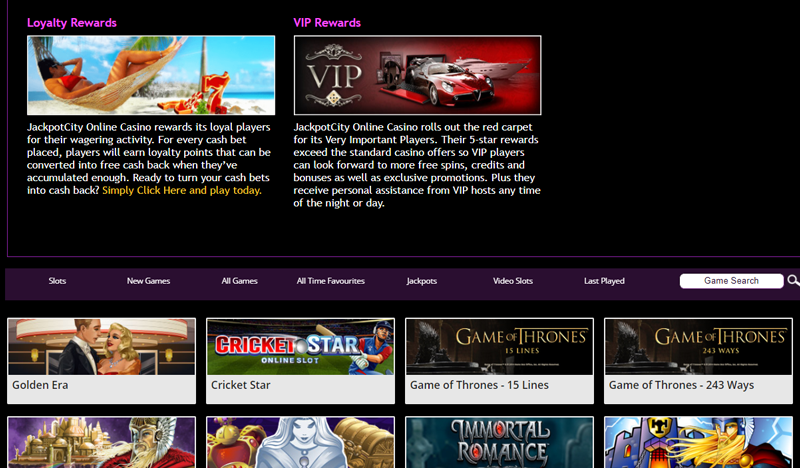Viewport: 800px width, 468px height.
Task: Open the Thor lightning game tile
Action: click(x=698, y=442)
